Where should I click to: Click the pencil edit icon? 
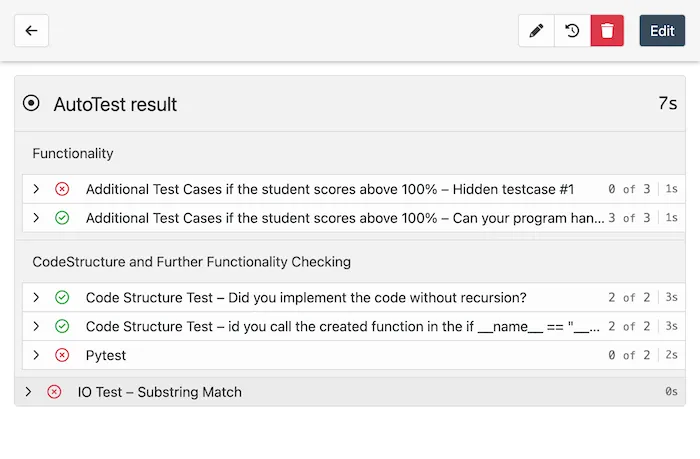pos(536,31)
